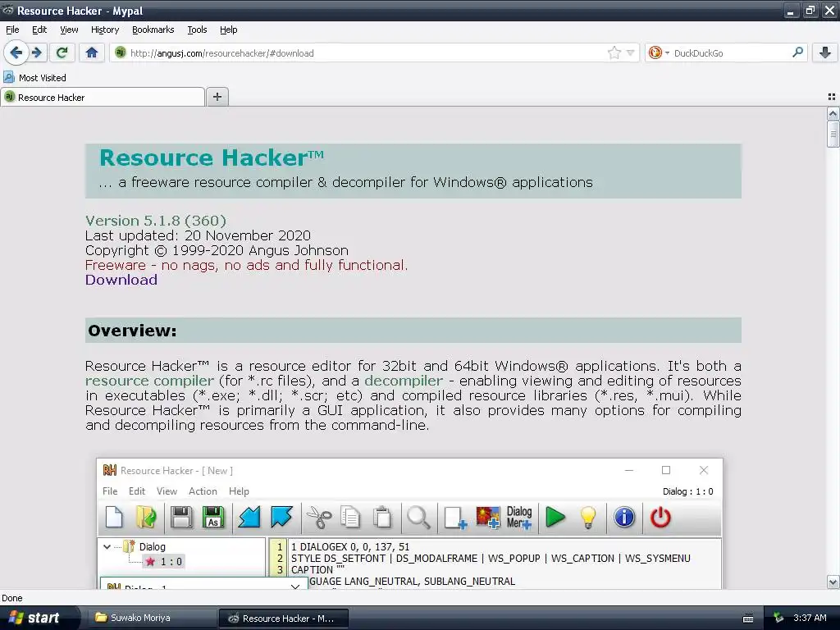Click the 3:37 AM clock

click(x=810, y=618)
